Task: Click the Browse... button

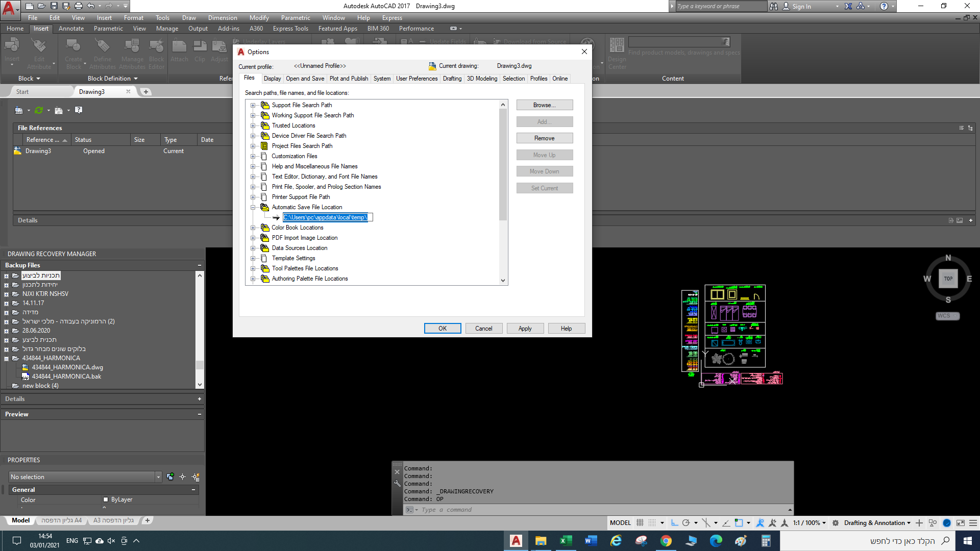Action: click(x=544, y=105)
